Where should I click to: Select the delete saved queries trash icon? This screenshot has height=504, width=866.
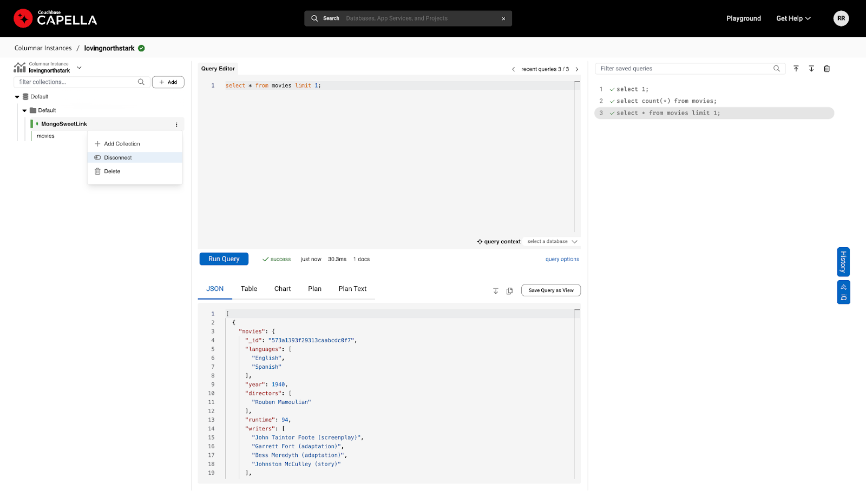[x=826, y=69]
